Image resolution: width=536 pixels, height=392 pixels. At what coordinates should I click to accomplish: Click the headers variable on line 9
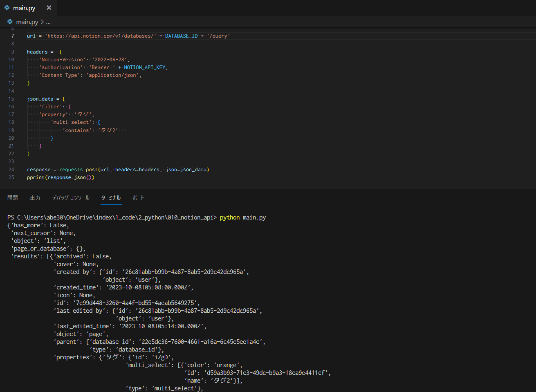click(37, 52)
